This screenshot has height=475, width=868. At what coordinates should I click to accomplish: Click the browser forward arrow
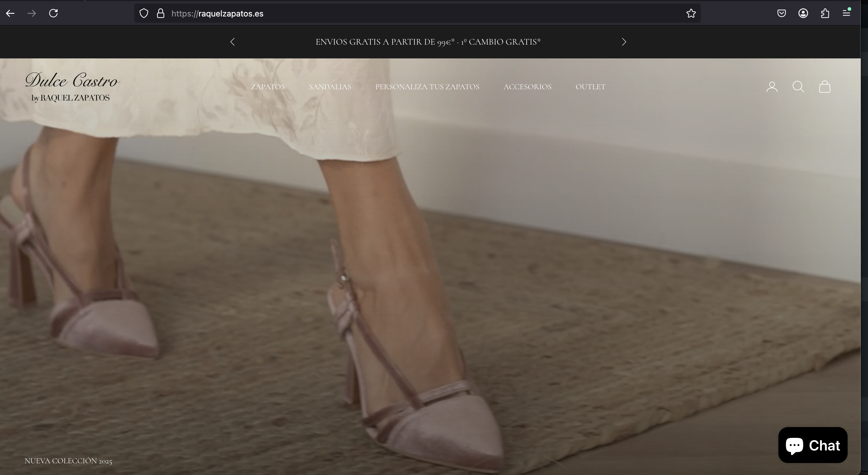[x=32, y=13]
